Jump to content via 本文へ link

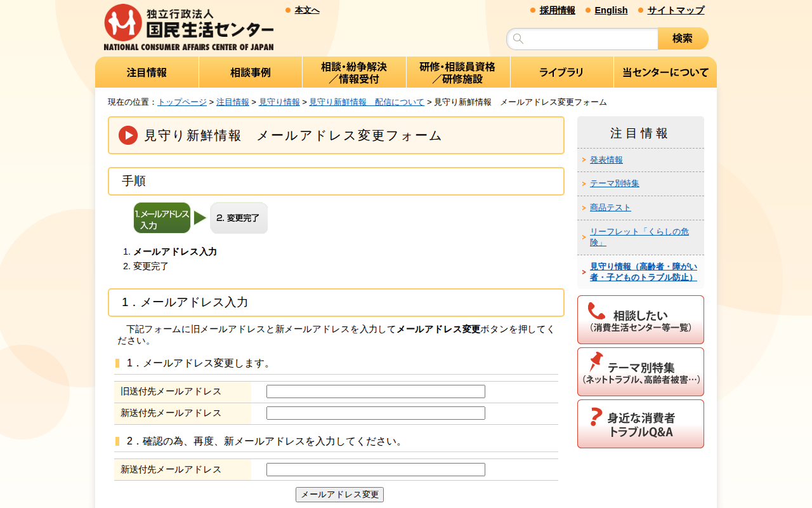coord(307,10)
